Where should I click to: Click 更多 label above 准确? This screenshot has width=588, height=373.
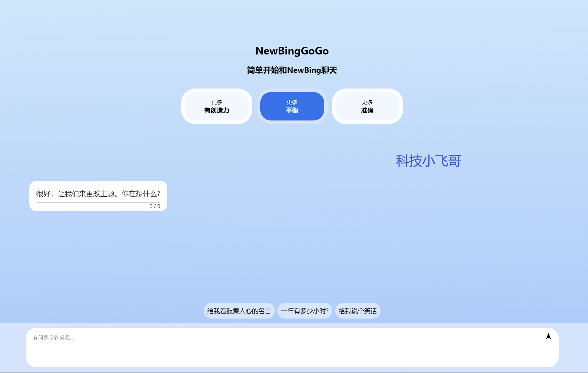click(367, 102)
